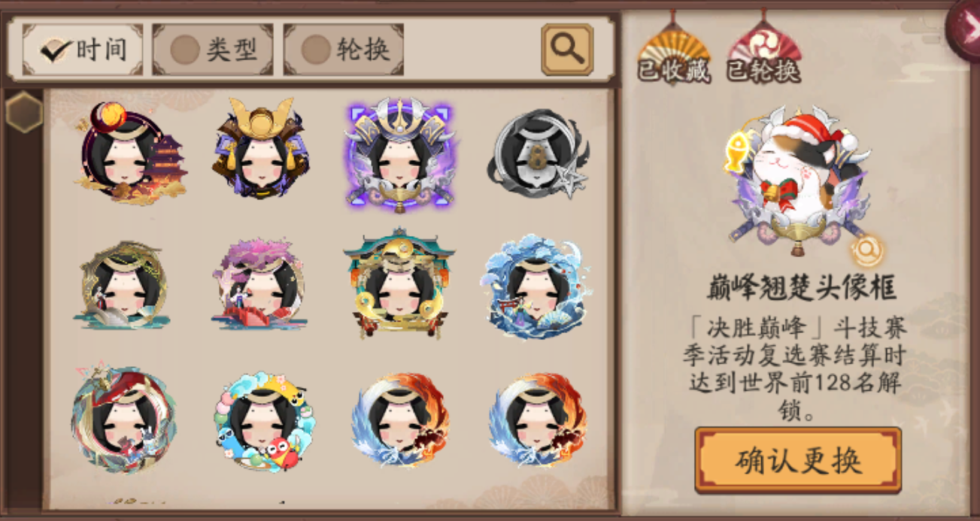
Task: Select the 类型 sort option
Action: (213, 50)
